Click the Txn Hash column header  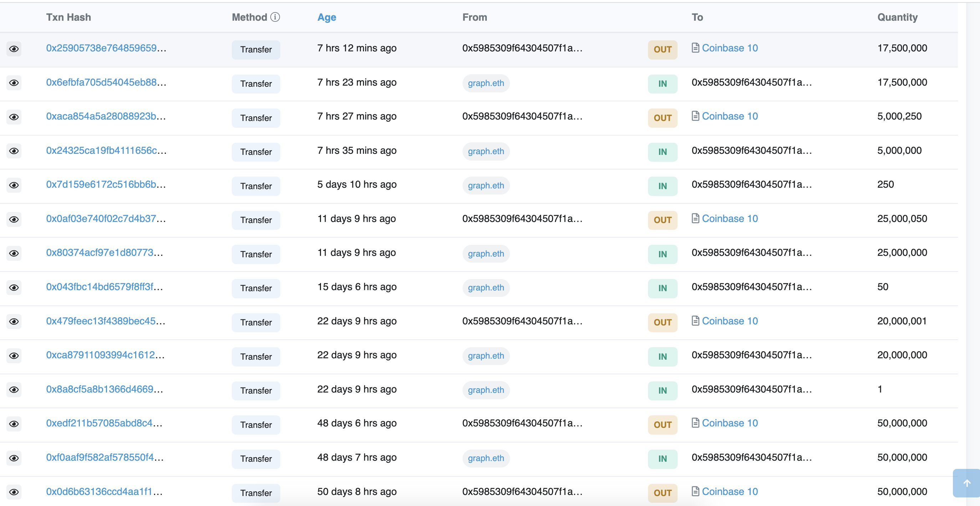pos(68,17)
